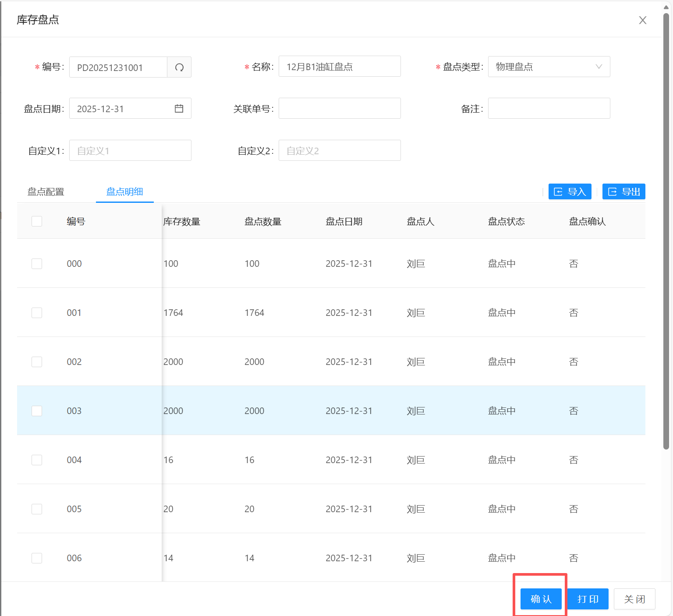673x616 pixels.
Task: Tick the checkbox for row 005
Action: point(37,509)
